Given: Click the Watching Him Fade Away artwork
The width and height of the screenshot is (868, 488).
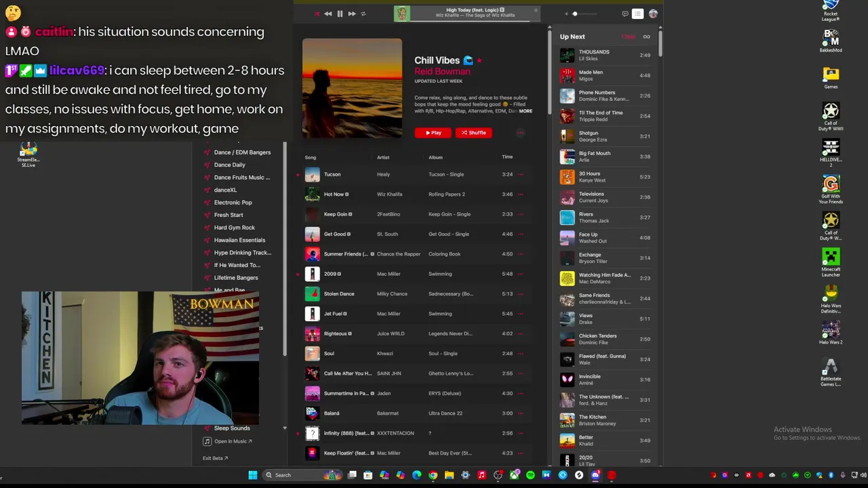Looking at the screenshot, I should [x=567, y=279].
